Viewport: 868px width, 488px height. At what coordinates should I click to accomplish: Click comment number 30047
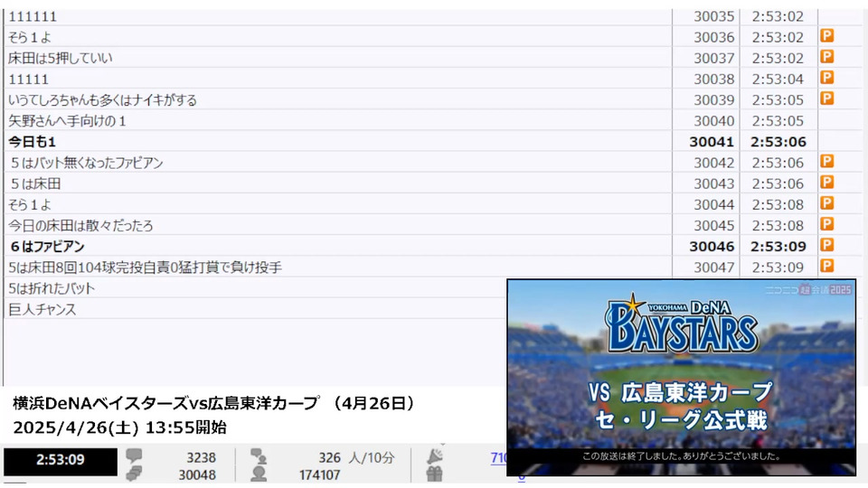pyautogui.click(x=713, y=267)
